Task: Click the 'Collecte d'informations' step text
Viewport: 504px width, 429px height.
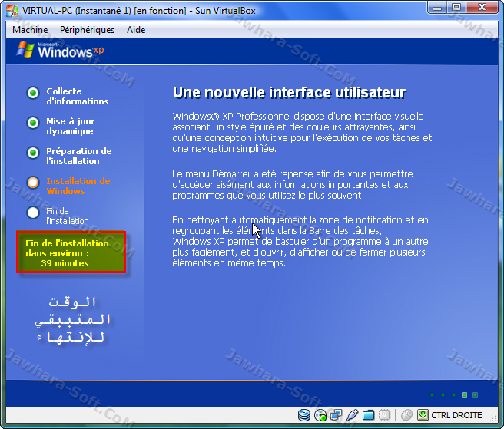Action: pos(78,97)
